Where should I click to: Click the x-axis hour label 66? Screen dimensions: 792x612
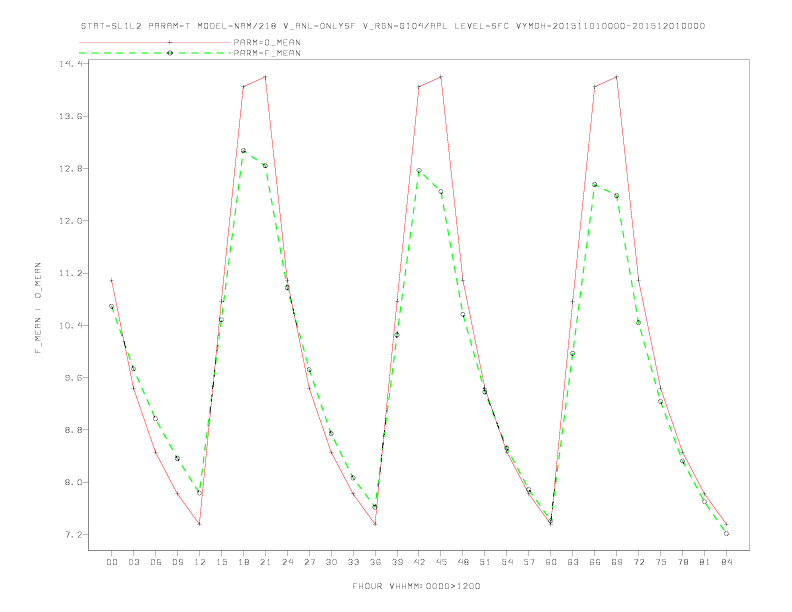pos(595,562)
